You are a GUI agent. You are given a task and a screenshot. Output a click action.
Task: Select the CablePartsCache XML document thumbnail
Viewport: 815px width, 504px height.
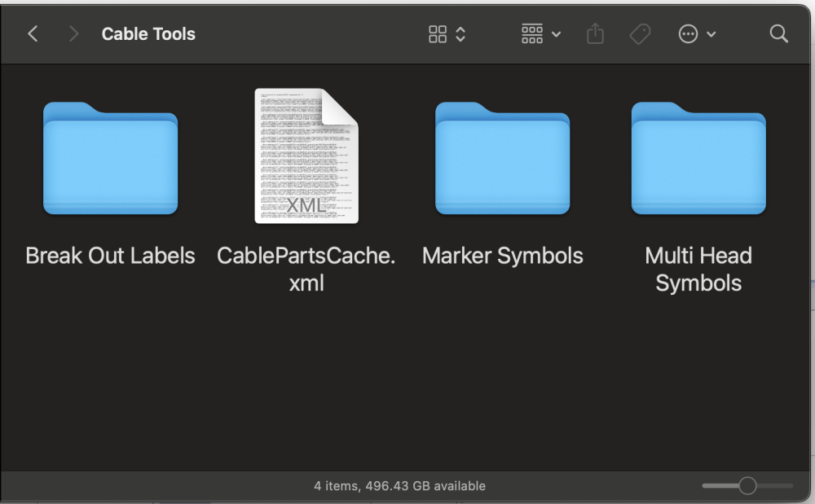[x=306, y=156]
